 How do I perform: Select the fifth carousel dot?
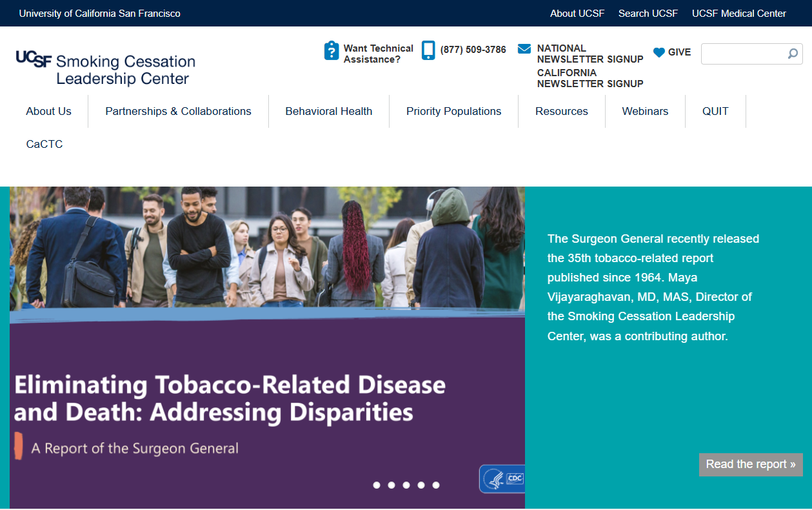click(x=436, y=485)
